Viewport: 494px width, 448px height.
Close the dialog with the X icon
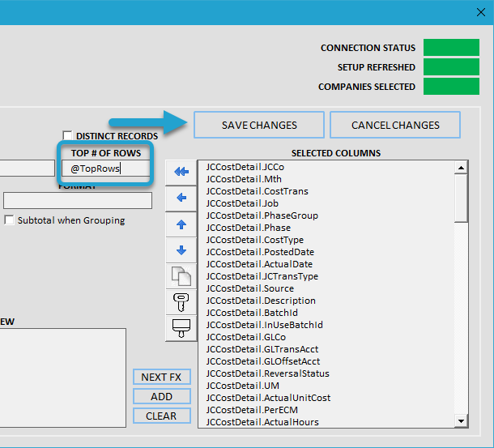click(x=481, y=12)
